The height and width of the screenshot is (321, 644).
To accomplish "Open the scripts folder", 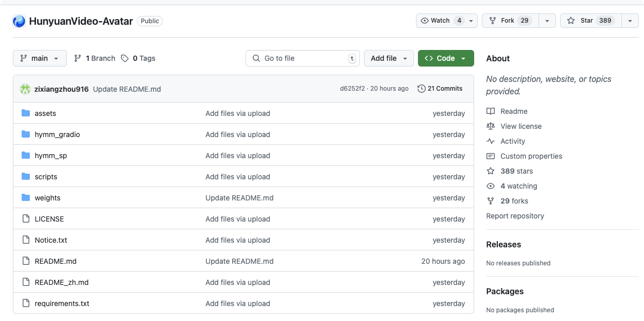I will click(46, 177).
